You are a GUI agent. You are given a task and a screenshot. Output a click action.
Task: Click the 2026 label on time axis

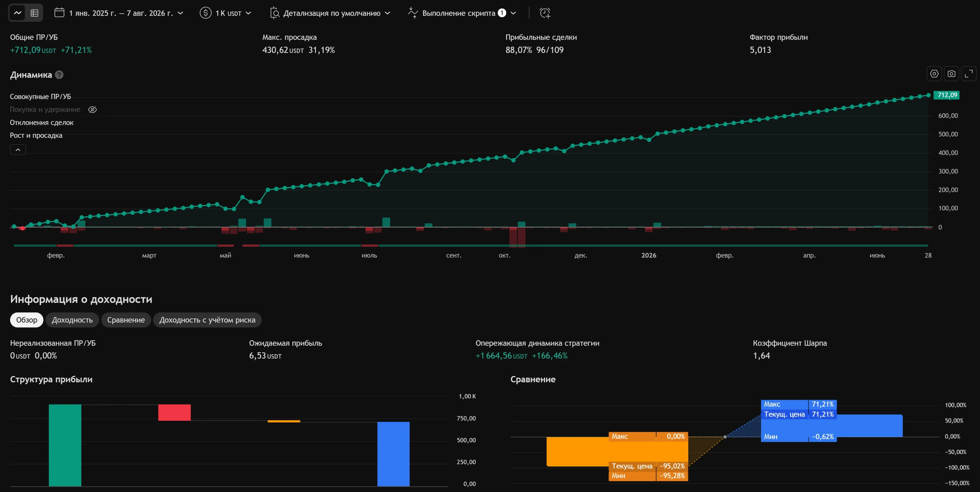click(x=649, y=255)
